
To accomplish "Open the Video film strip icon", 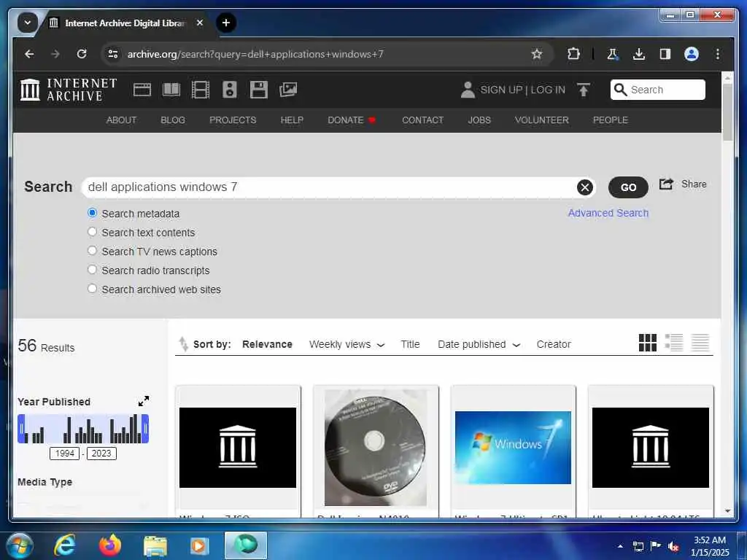I will click(200, 90).
